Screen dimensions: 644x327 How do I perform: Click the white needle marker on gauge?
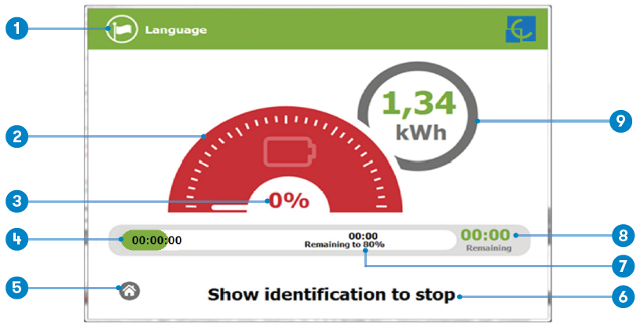228,208
